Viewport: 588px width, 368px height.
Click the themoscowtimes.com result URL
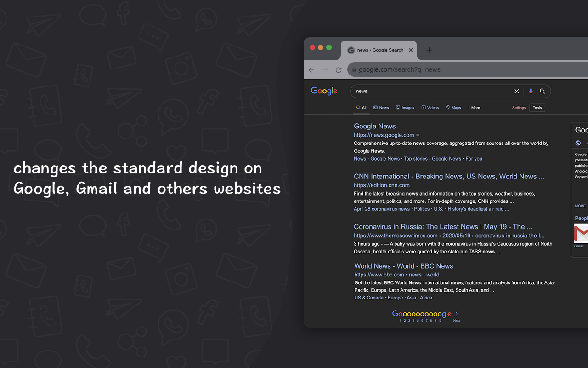(x=449, y=236)
